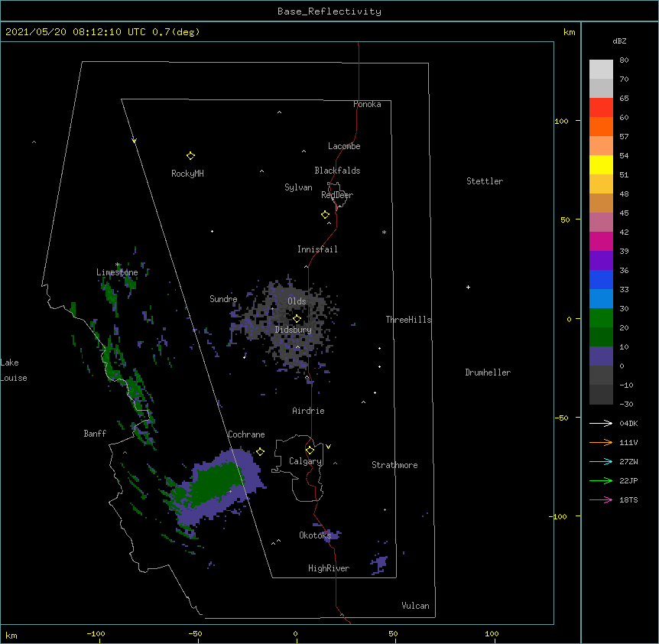Click the Innisfail label
This screenshot has height=644, width=659.
click(x=317, y=249)
